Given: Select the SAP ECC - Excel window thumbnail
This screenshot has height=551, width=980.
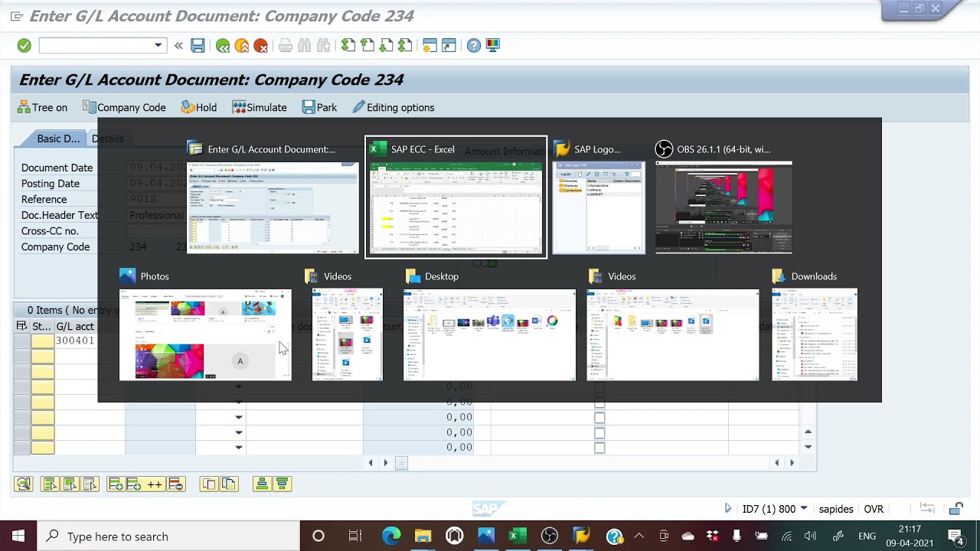Looking at the screenshot, I should [x=456, y=197].
